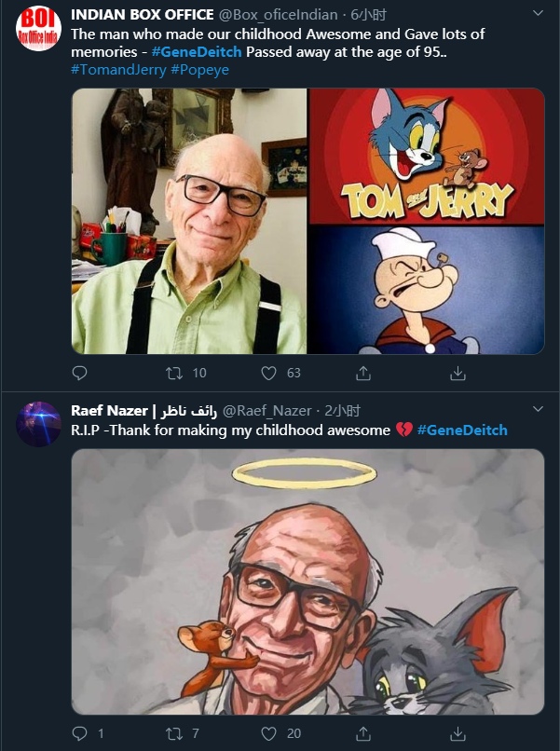Open the #Popeye hashtag link
Viewport: 560px width, 751px height.
pos(200,70)
